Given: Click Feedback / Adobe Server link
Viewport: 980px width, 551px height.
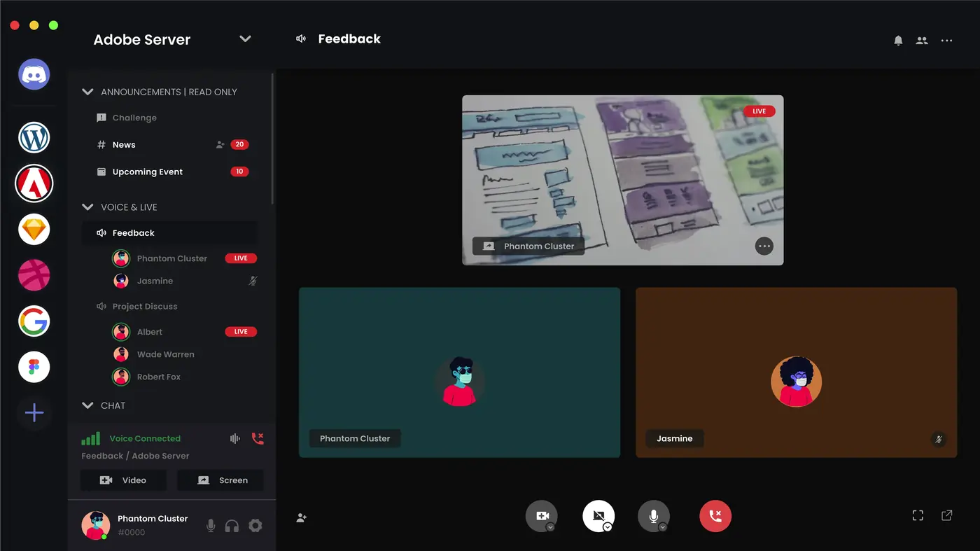Looking at the screenshot, I should (135, 456).
